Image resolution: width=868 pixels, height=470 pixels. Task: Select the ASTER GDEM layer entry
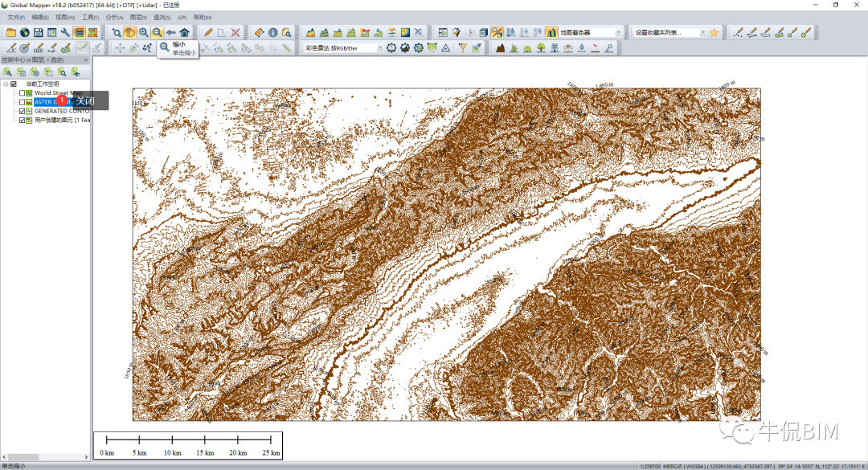(44, 102)
